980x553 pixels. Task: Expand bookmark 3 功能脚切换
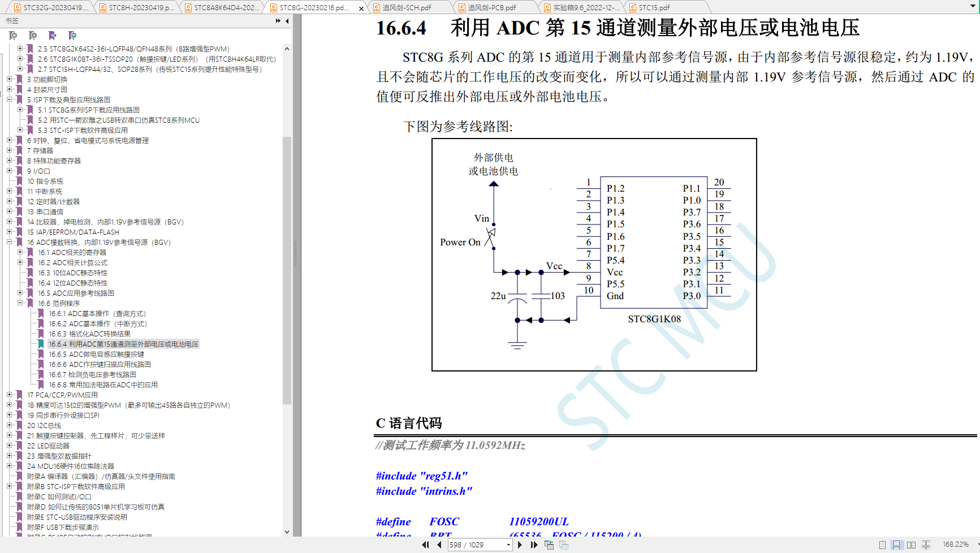9,79
